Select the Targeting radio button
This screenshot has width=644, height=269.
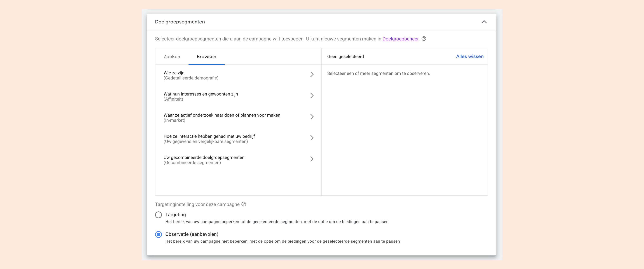pyautogui.click(x=158, y=215)
